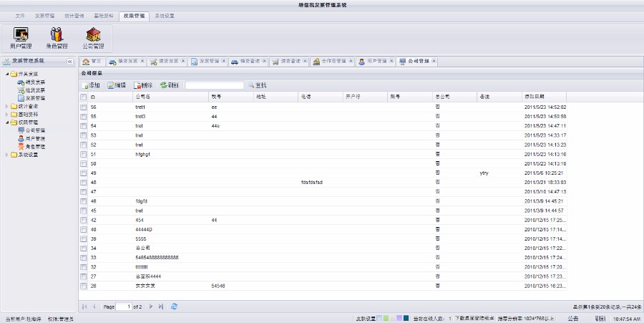Click the 刷新 (refresh) toolbar icon
This screenshot has width=644, height=323.
click(x=170, y=85)
